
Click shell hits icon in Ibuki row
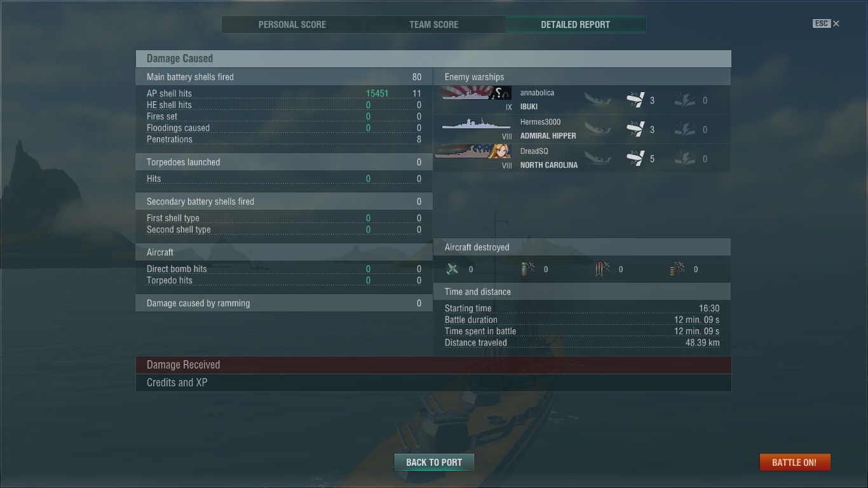[x=635, y=100]
